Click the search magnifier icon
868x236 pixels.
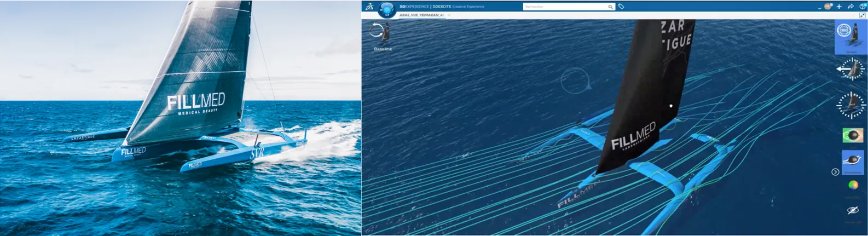pyautogui.click(x=611, y=7)
